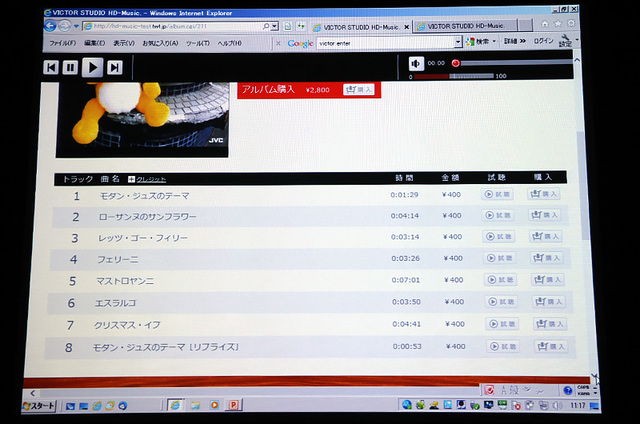The image size is (640, 424).
Task: Purchase track 2 ローザンヌのサンフラワー
Action: point(544,215)
